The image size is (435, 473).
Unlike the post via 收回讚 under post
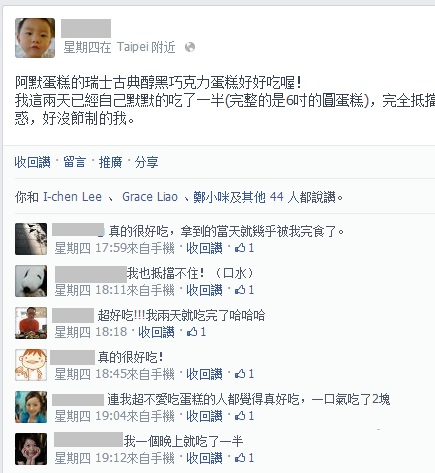click(x=32, y=162)
